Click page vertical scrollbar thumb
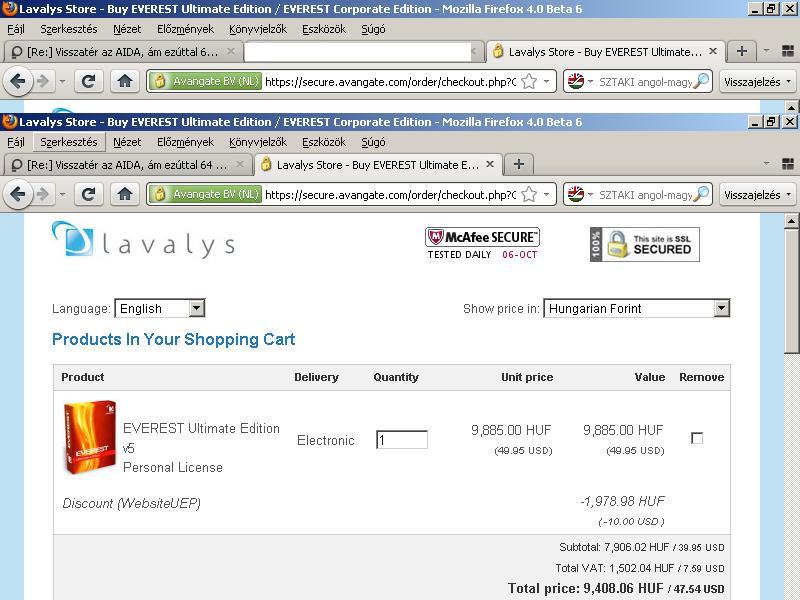Viewport: 800px width, 600px height. [791, 290]
